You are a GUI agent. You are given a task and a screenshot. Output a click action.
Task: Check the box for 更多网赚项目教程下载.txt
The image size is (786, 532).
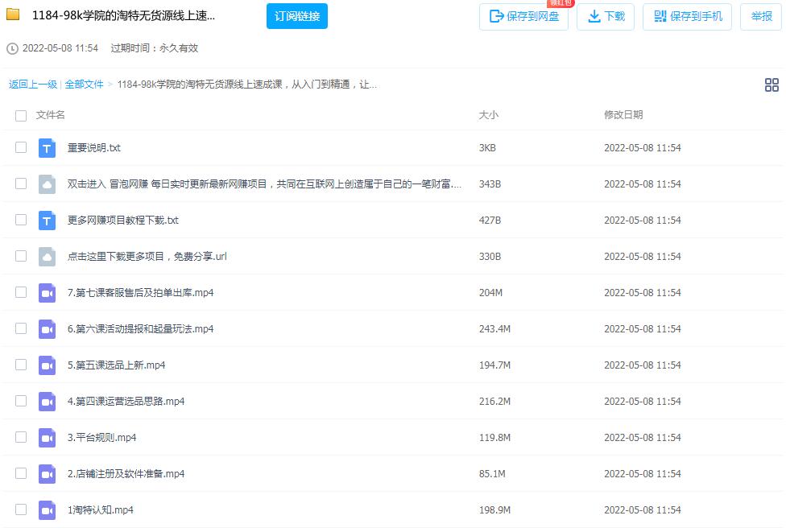[21, 220]
